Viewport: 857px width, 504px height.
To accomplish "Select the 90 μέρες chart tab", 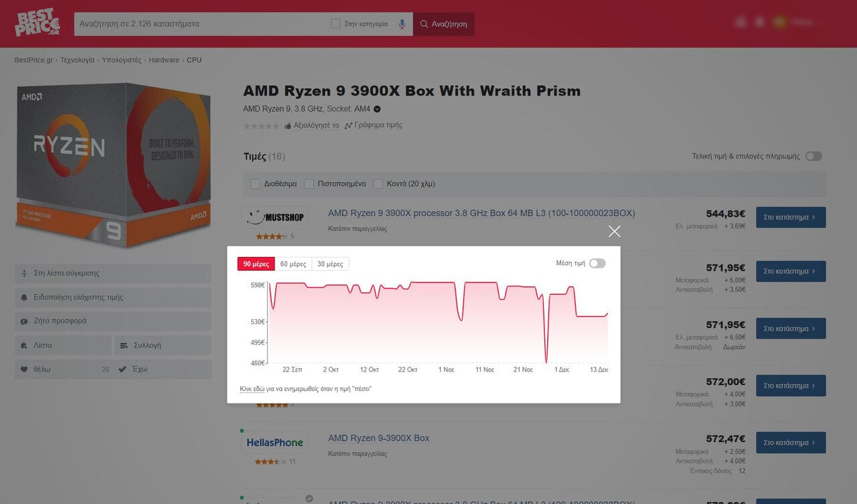I will click(x=256, y=264).
